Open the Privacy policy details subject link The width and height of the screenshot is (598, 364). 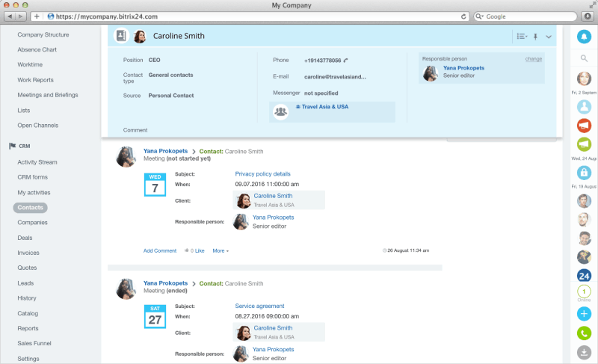click(x=263, y=174)
